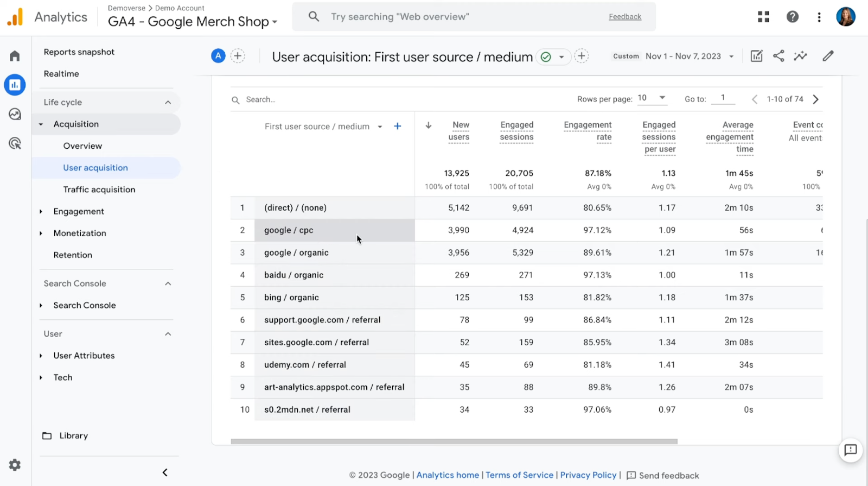Add filter plus after report title
This screenshot has width=868, height=486.
click(582, 56)
